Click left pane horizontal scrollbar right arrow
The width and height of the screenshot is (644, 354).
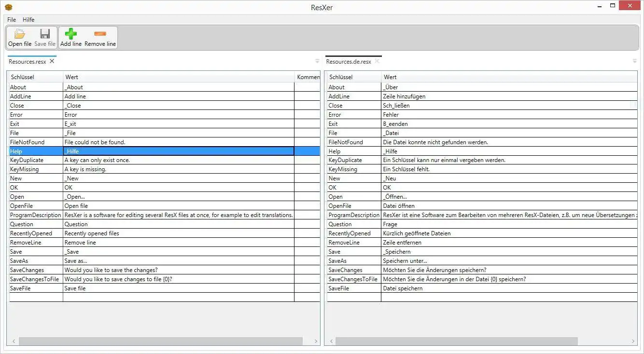point(316,341)
